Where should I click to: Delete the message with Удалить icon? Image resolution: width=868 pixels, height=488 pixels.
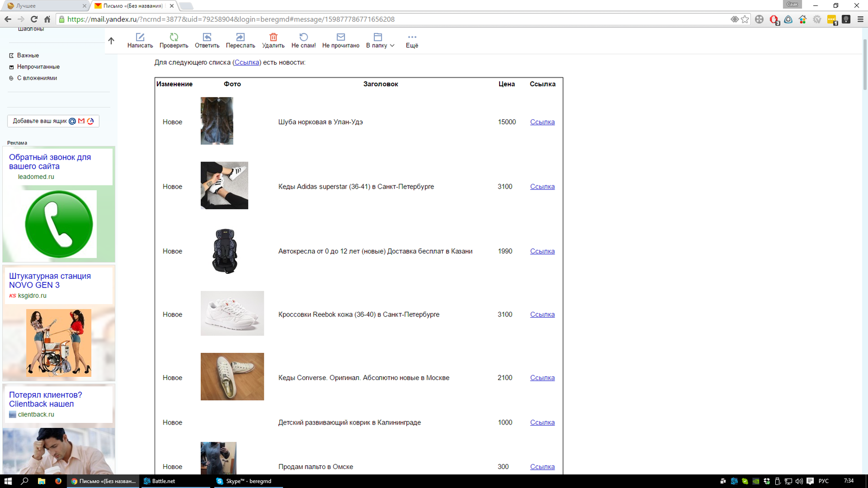tap(273, 37)
